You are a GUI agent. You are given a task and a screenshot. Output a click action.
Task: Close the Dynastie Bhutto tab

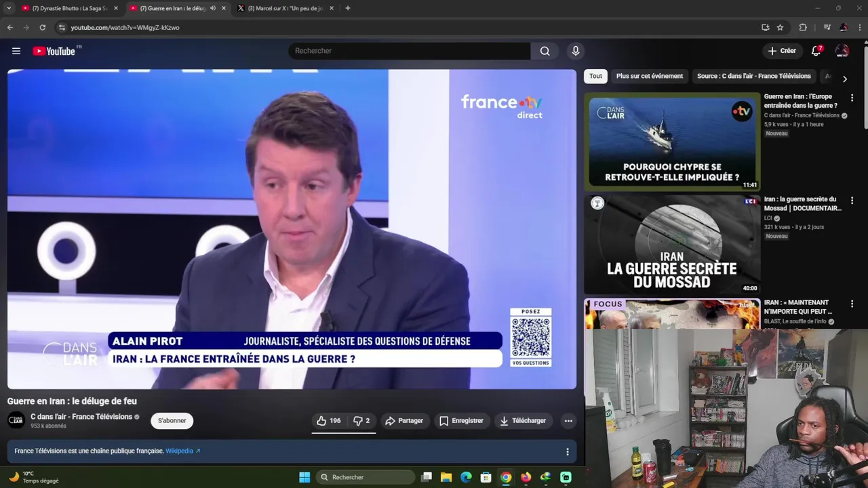[116, 8]
